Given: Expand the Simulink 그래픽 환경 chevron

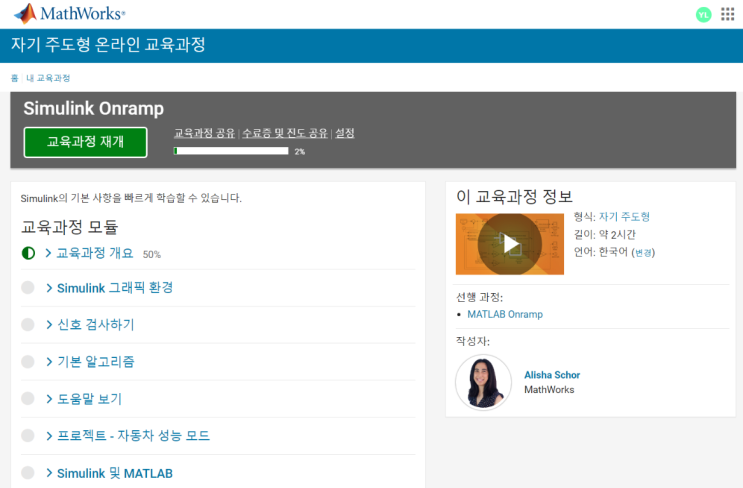Looking at the screenshot, I should (x=49, y=288).
